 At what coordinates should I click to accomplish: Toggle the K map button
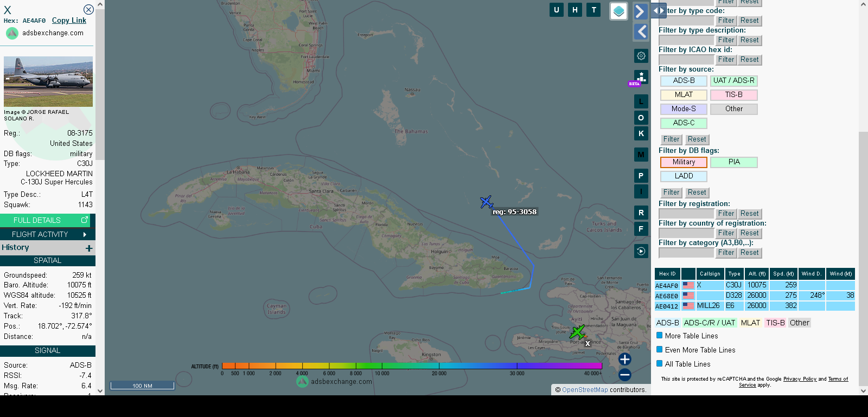(641, 133)
